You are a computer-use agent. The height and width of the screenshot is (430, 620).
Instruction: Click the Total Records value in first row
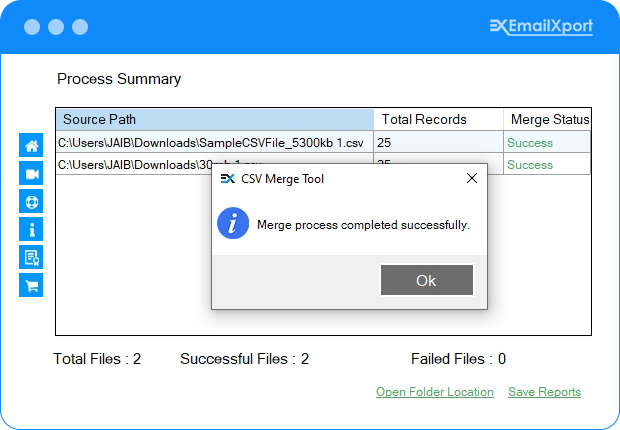[x=438, y=142]
